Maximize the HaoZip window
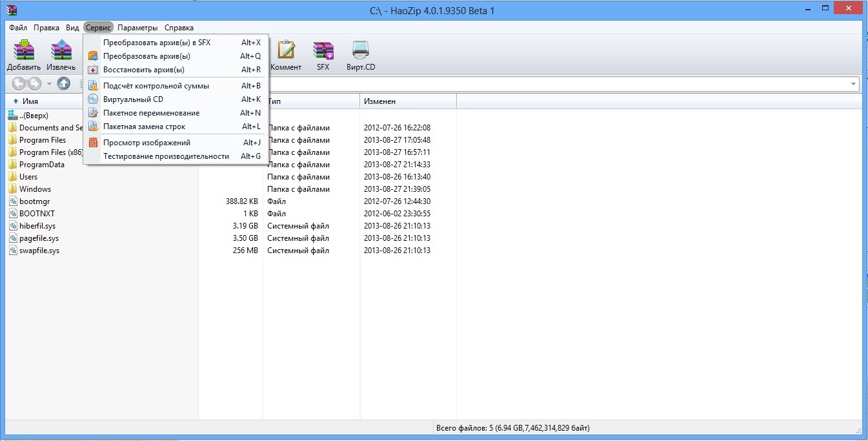 click(x=827, y=8)
